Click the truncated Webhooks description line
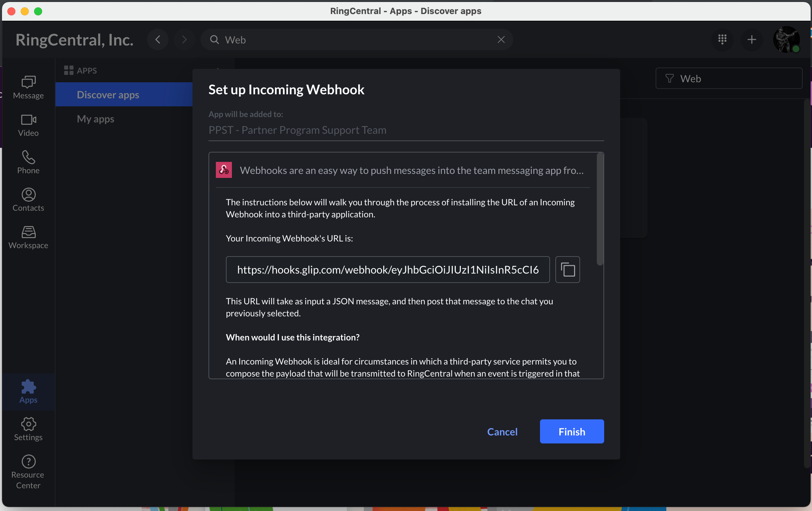 [412, 170]
